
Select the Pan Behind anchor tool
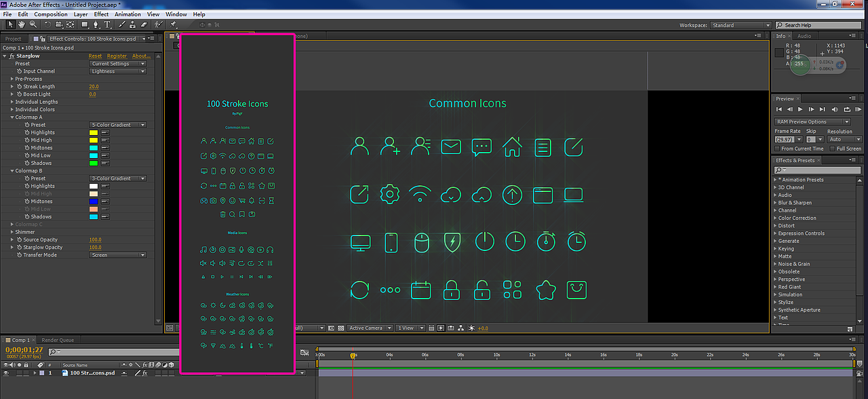click(70, 24)
